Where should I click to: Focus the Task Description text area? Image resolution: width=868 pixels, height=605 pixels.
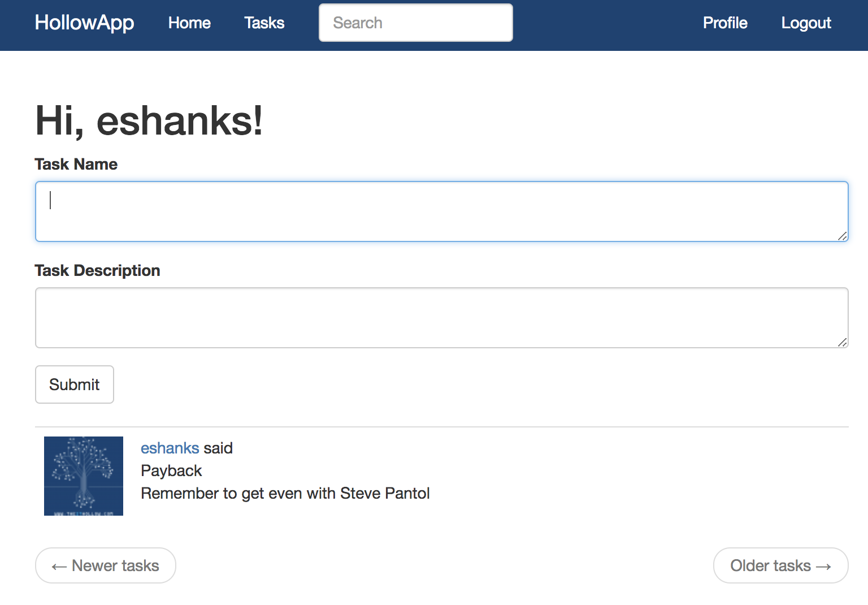click(441, 318)
